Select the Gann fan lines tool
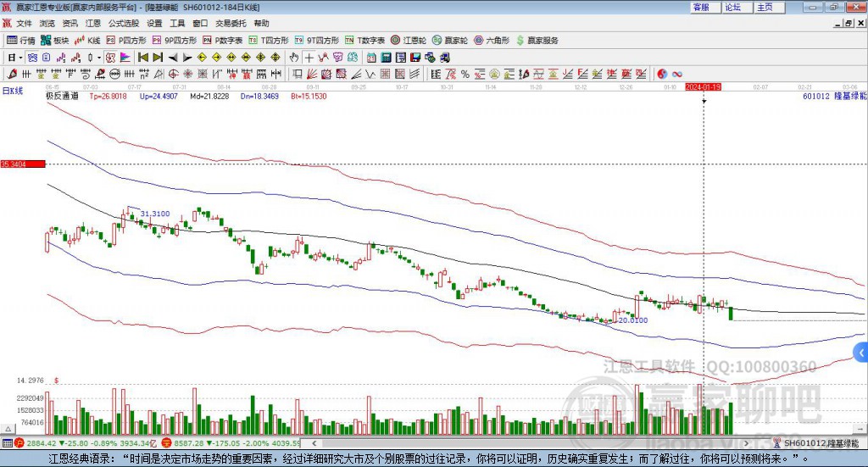Screen dimensions: 868x467 (312, 74)
